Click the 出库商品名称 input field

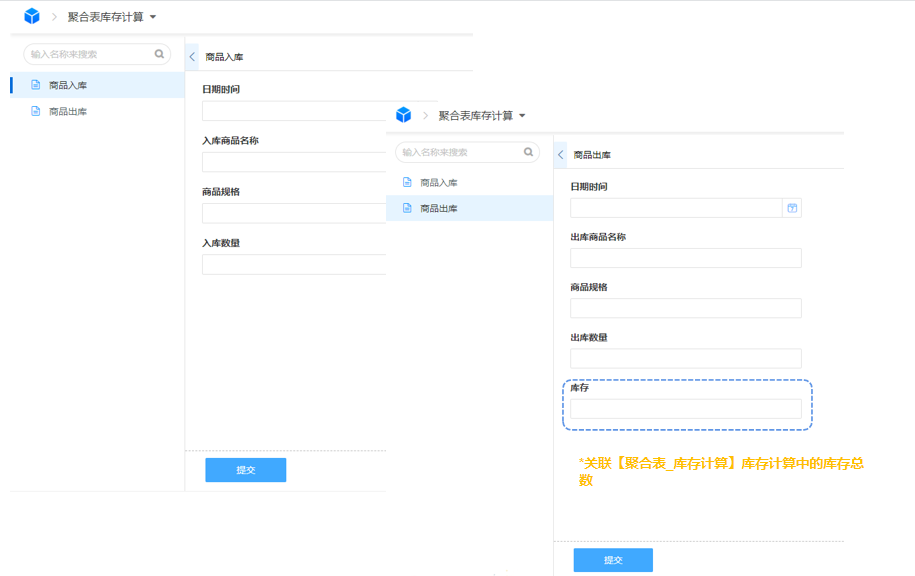(x=685, y=258)
